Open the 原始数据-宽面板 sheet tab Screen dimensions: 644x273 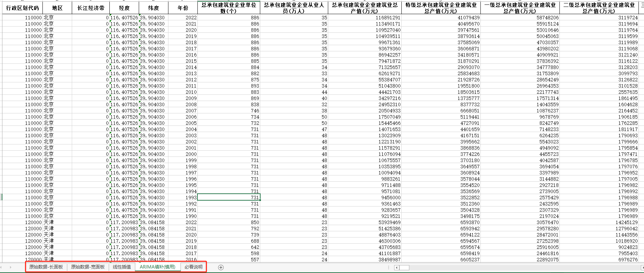coord(88,267)
